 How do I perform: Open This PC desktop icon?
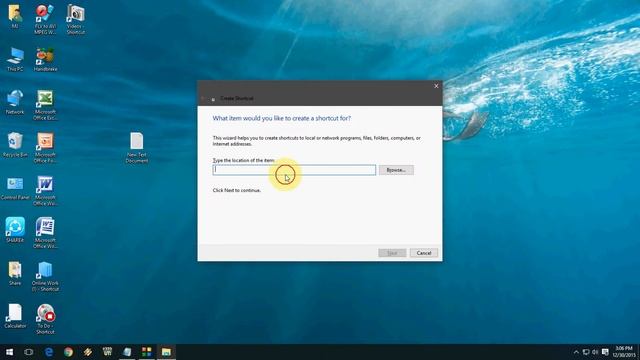(15, 59)
